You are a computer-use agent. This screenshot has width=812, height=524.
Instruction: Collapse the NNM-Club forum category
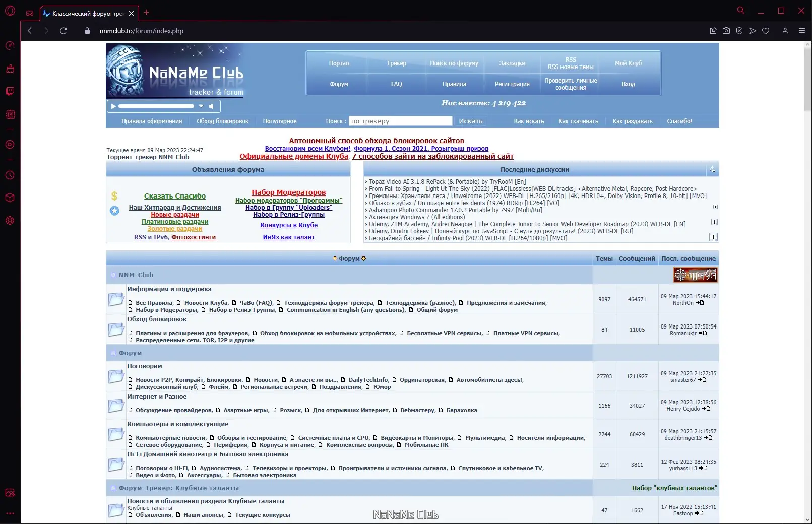click(113, 275)
